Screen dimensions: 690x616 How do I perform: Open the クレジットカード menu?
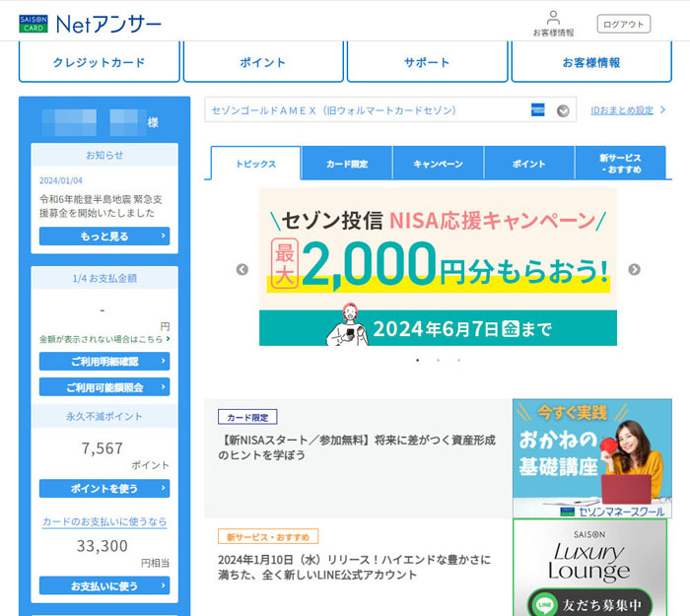[99, 62]
